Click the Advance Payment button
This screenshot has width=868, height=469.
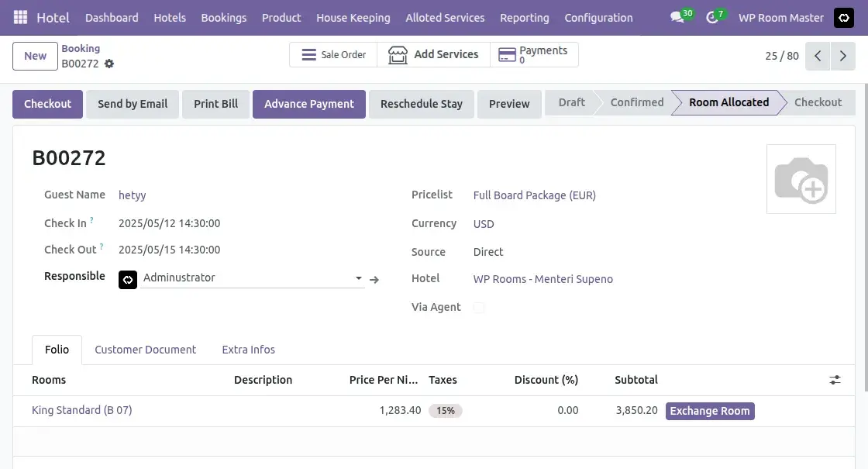click(x=308, y=104)
